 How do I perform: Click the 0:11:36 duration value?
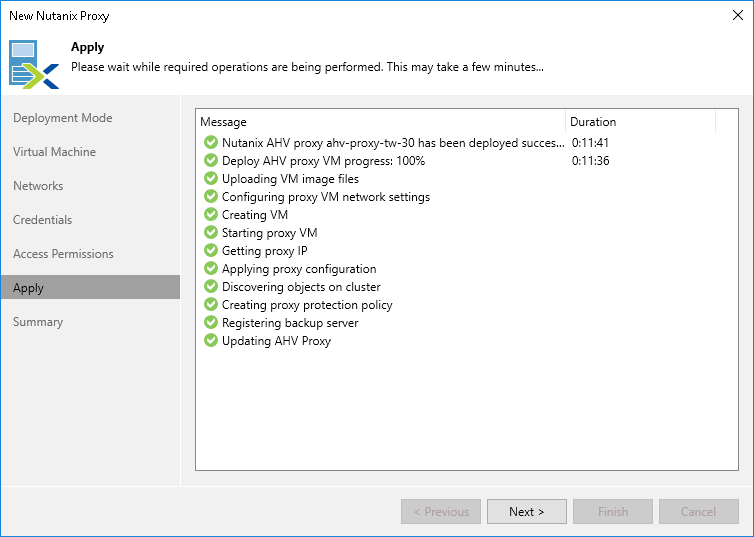(590, 161)
